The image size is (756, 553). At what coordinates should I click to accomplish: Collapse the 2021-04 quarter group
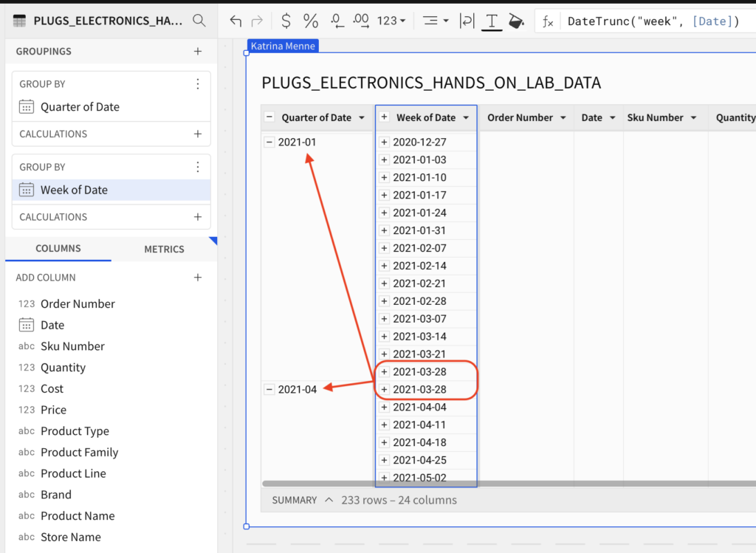click(x=269, y=390)
